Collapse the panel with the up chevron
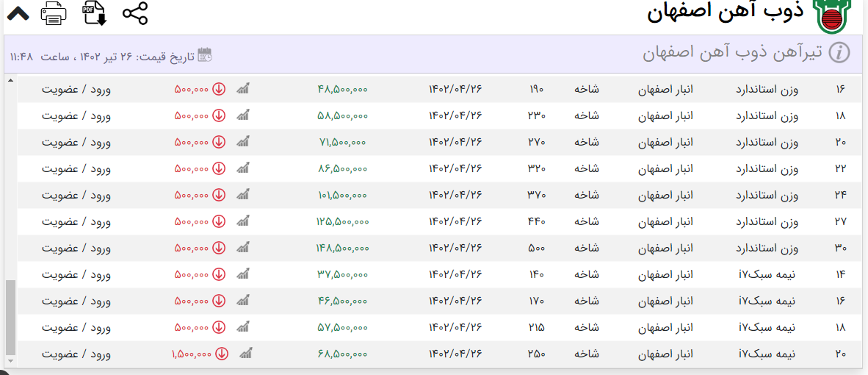Screen dimensions: 868x375 (17, 13)
